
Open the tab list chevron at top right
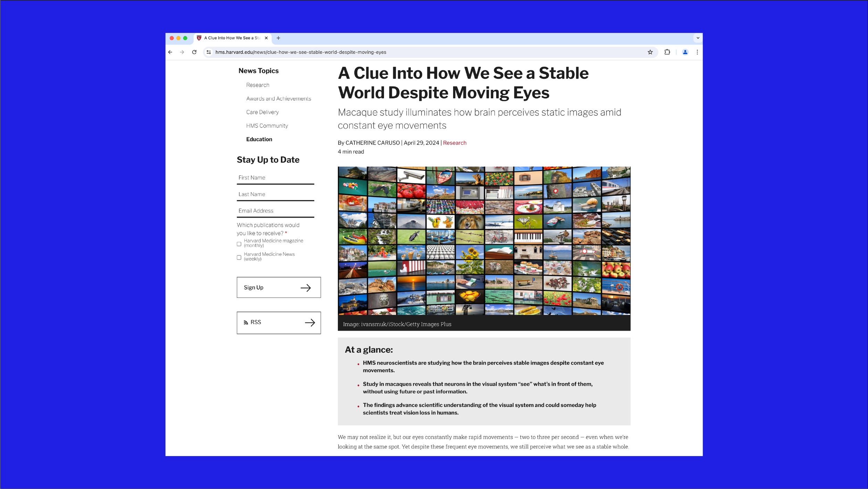[x=697, y=38]
